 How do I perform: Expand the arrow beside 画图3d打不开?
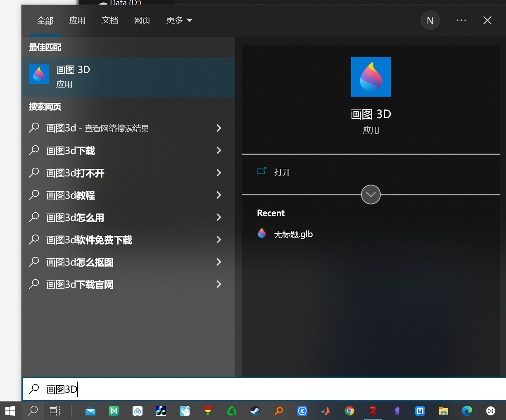[219, 173]
